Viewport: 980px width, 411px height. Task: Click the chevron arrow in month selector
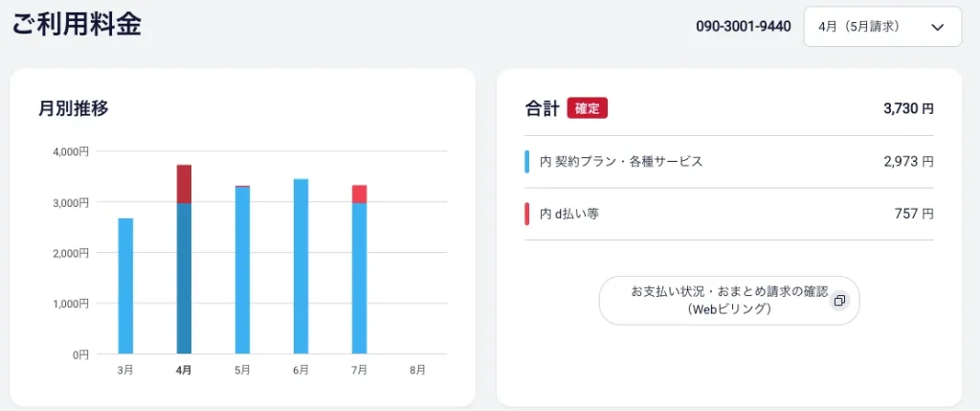[936, 27]
